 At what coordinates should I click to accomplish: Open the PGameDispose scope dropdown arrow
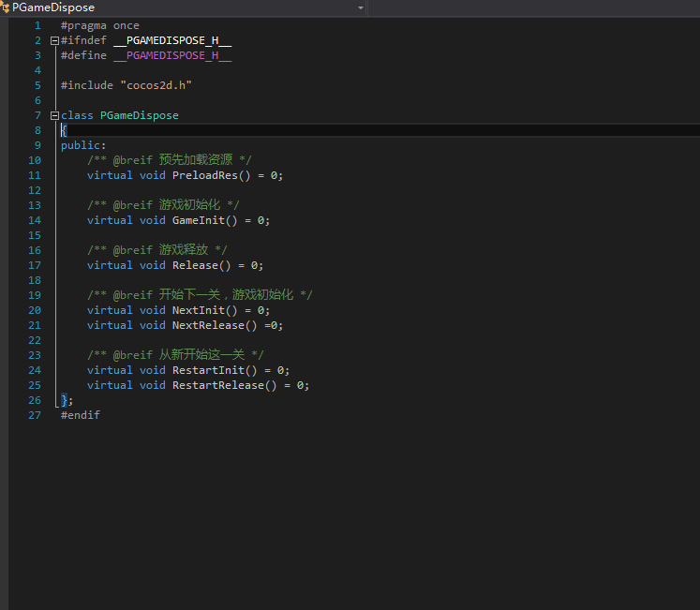coord(360,7)
